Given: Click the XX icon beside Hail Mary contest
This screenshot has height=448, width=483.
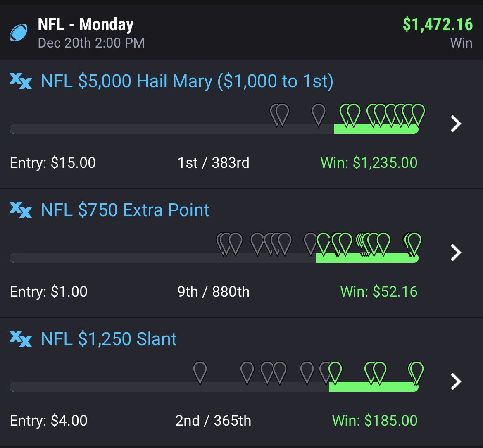Looking at the screenshot, I should (x=21, y=81).
